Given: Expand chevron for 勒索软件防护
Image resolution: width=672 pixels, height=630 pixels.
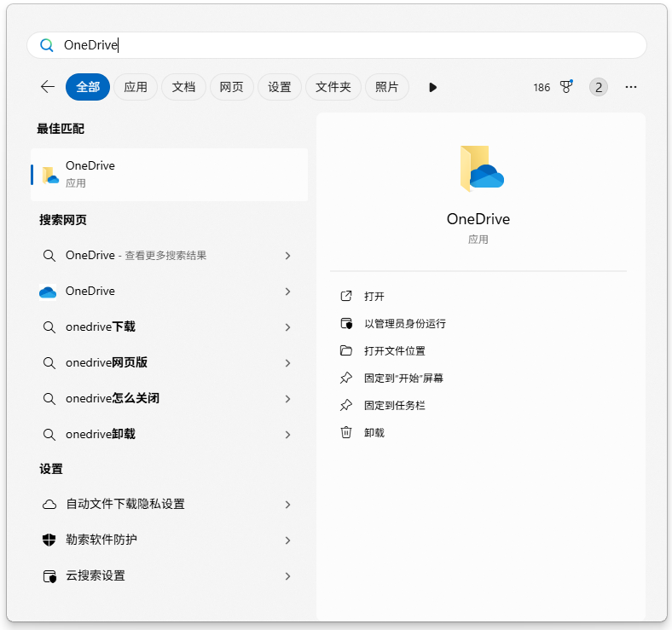Looking at the screenshot, I should coord(288,540).
